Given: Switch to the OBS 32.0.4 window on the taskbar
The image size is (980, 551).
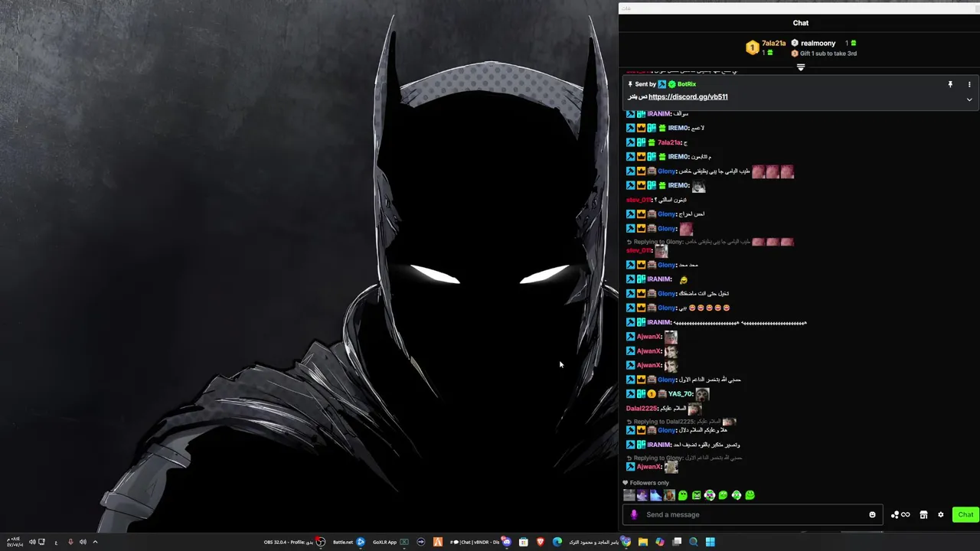Looking at the screenshot, I should [295, 542].
